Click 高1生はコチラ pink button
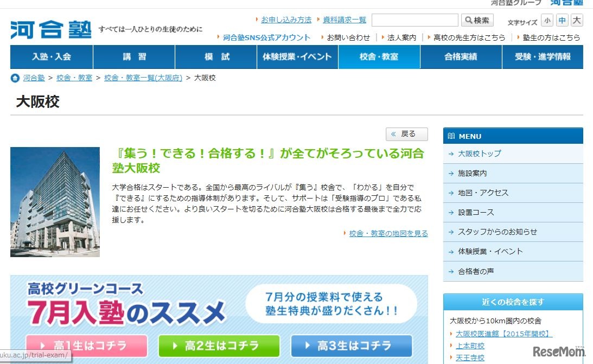 [x=87, y=346]
